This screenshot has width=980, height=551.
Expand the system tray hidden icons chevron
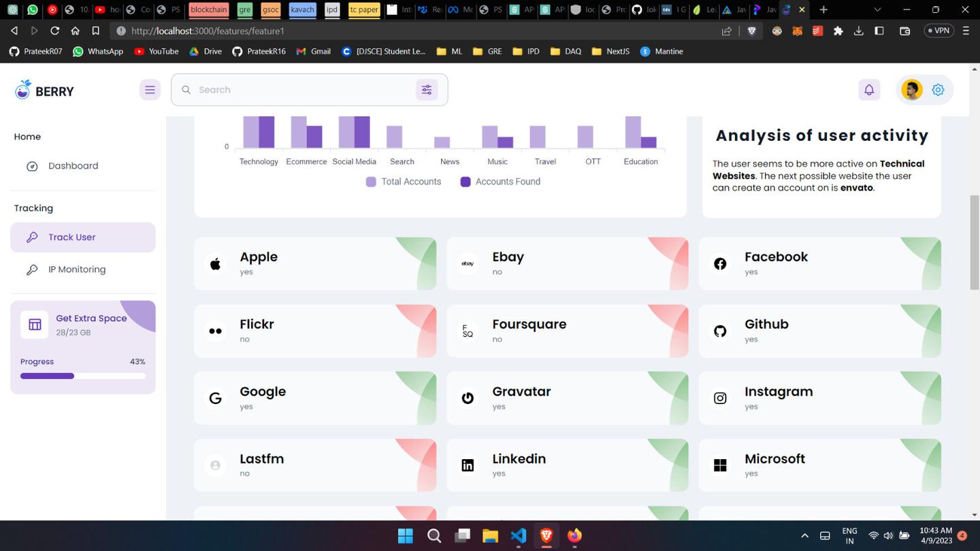tap(804, 536)
